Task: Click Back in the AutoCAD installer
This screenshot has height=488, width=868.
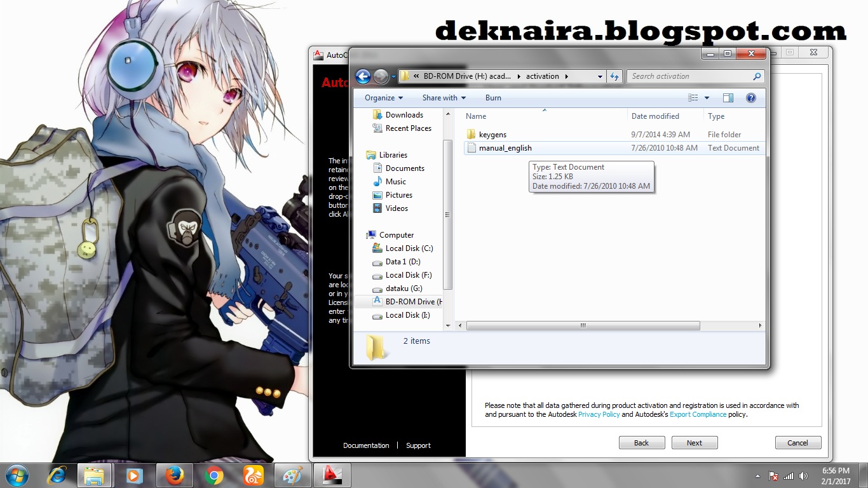Action: 642,443
